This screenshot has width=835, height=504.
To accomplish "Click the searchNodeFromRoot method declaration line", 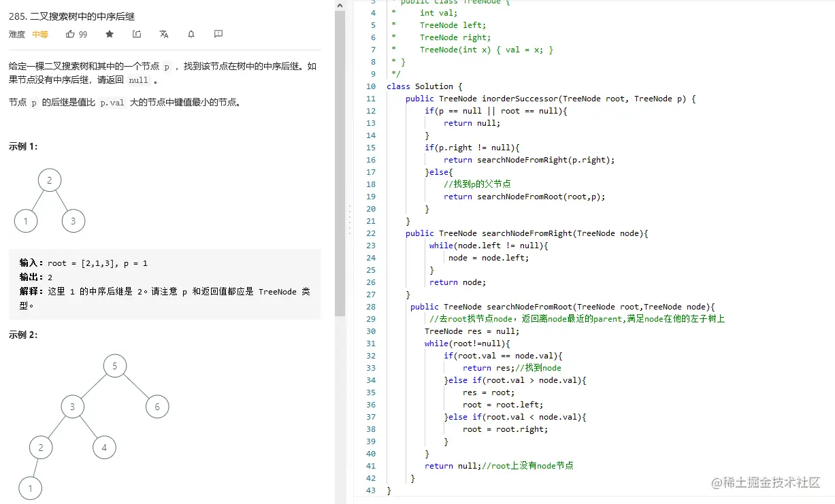I will point(562,307).
